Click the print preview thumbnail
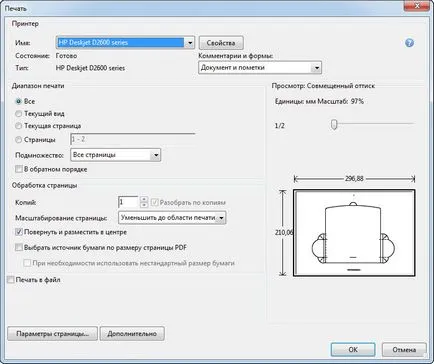The image size is (434, 364). pos(354,233)
